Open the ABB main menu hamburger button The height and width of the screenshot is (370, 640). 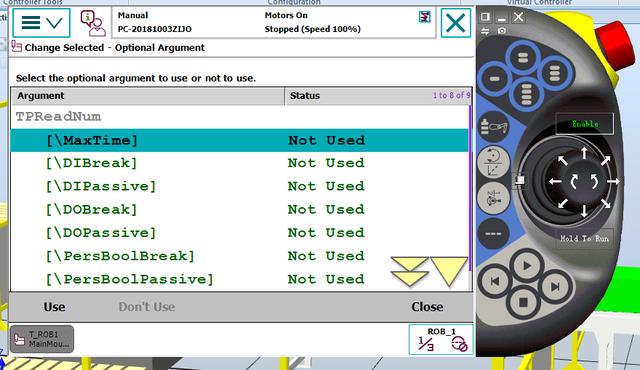41,23
